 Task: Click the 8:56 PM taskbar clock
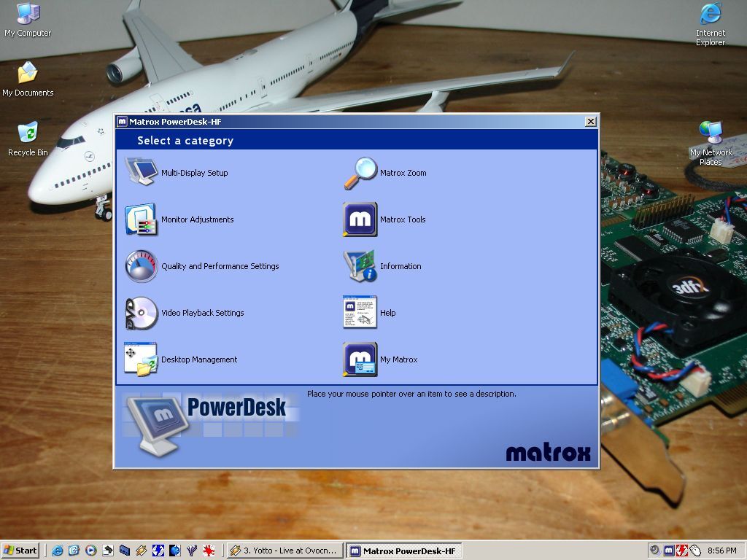(x=721, y=551)
